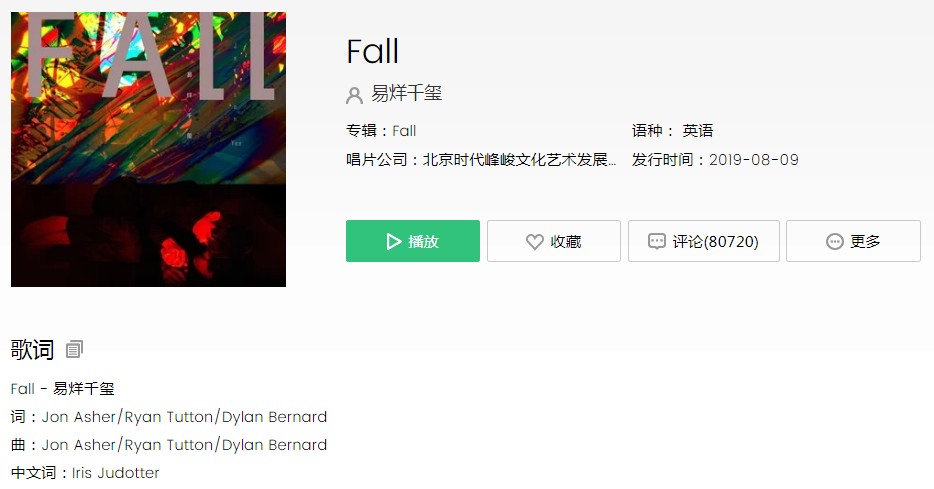Click the play triangle icon
The image size is (934, 489).
pyautogui.click(x=394, y=241)
